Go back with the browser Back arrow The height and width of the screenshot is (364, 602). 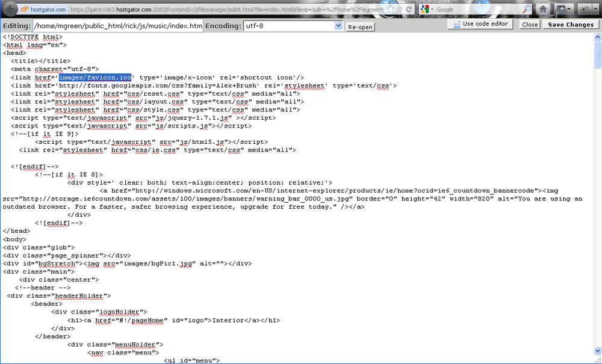pos(10,9)
